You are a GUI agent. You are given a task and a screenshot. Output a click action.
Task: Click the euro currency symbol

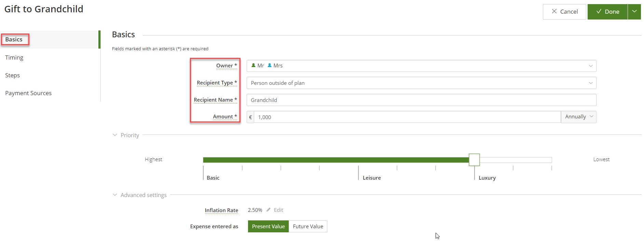250,117
